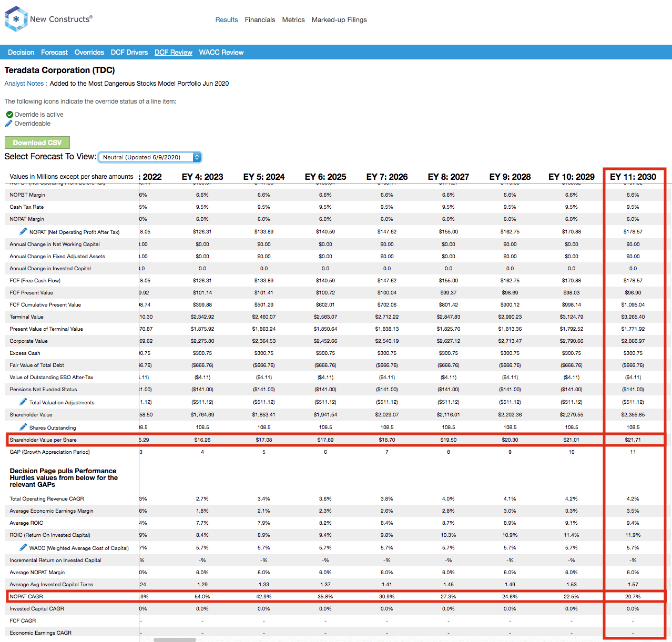Click the Excess Cash row label
Screen dimensions: 672x642
tap(25, 353)
